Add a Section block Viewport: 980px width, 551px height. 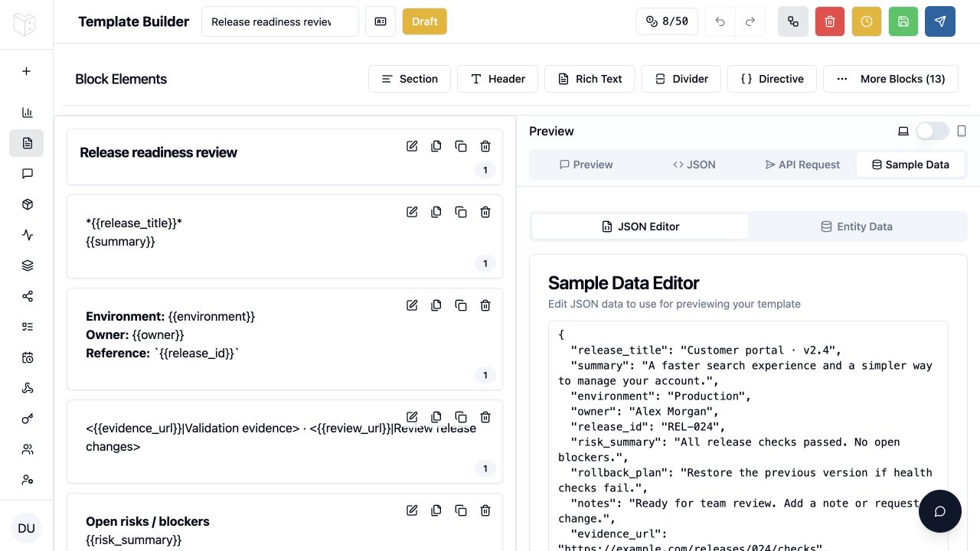point(410,79)
